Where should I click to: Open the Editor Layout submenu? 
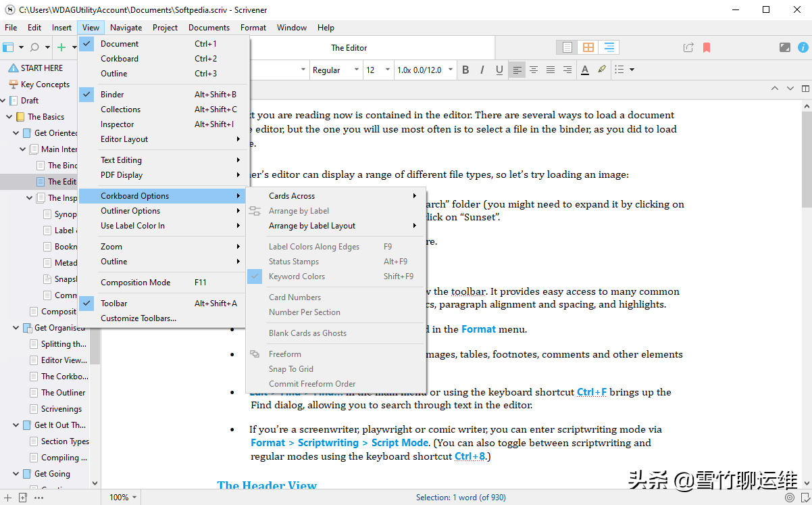163,139
